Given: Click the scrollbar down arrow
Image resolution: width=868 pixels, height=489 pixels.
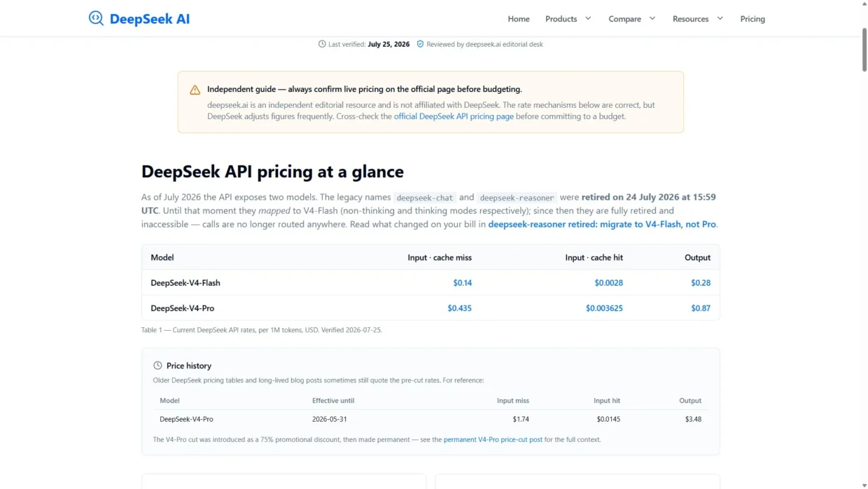Looking at the screenshot, I should pyautogui.click(x=864, y=485).
